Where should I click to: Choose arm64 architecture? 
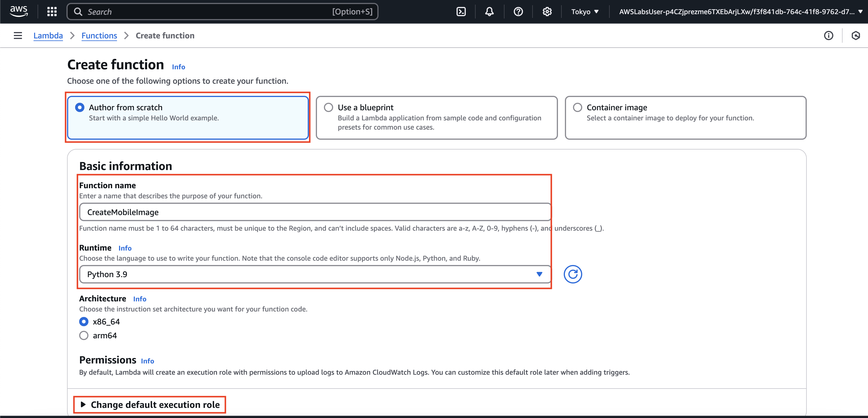(84, 335)
